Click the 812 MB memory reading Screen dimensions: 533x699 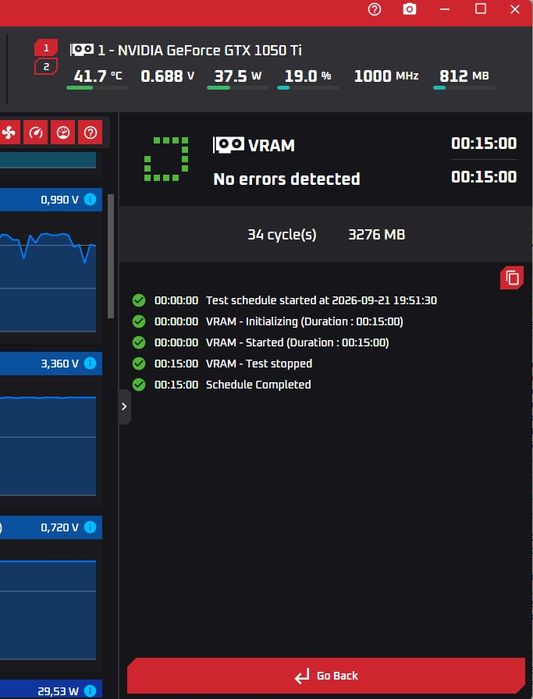pyautogui.click(x=464, y=76)
